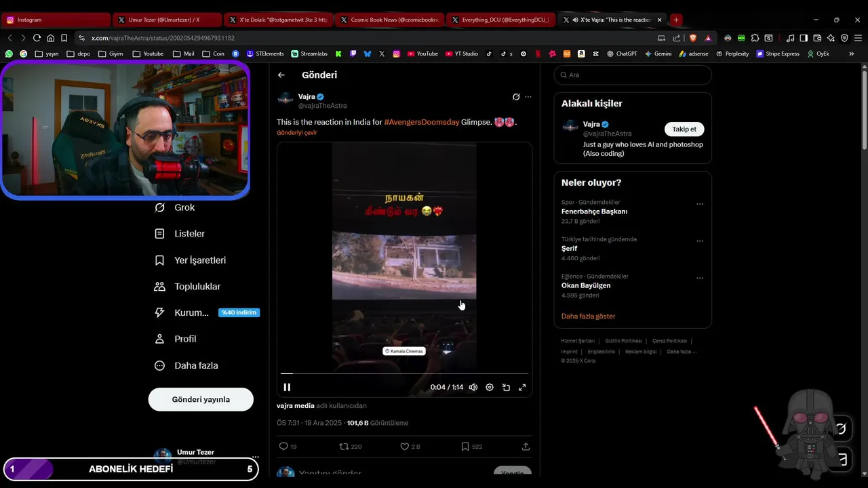Screen dimensions: 868x488
Task: Follow Vajra with the Takip et button
Action: tap(684, 129)
